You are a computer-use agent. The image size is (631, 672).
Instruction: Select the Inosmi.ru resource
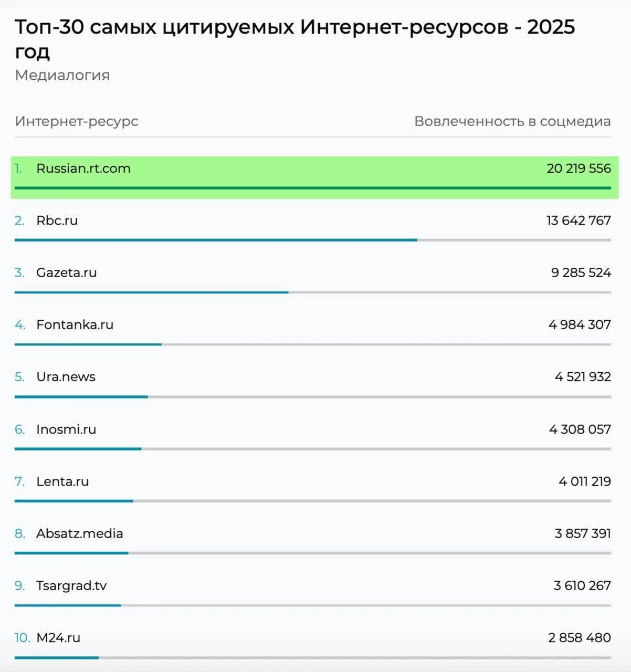66,429
